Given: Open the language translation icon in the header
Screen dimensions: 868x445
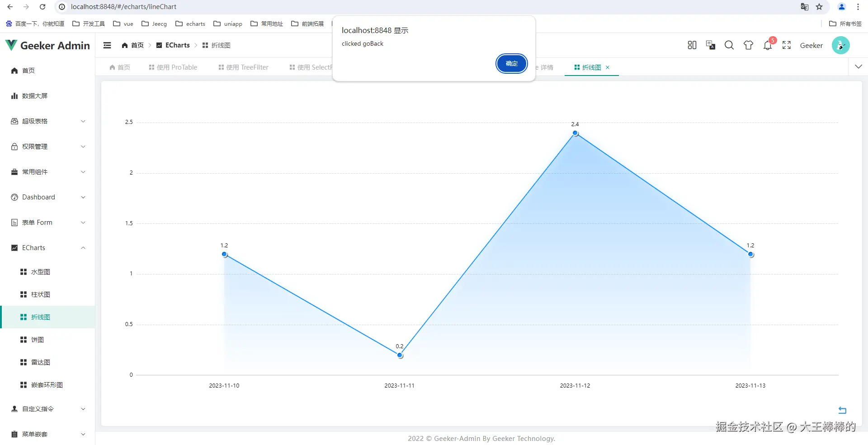Looking at the screenshot, I should coord(711,45).
